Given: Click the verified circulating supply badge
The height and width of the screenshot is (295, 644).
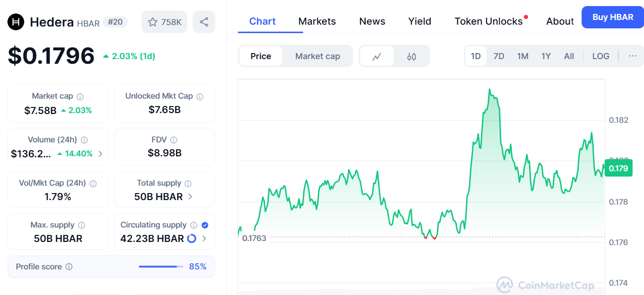Looking at the screenshot, I should point(205,225).
